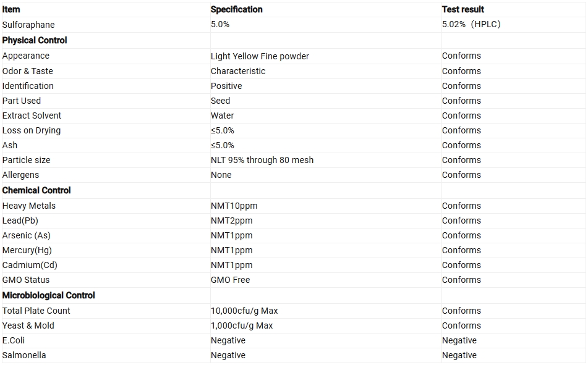Image resolution: width=588 pixels, height=365 pixels.
Task: Click the Lead(Pb) row label
Action: click(20, 220)
